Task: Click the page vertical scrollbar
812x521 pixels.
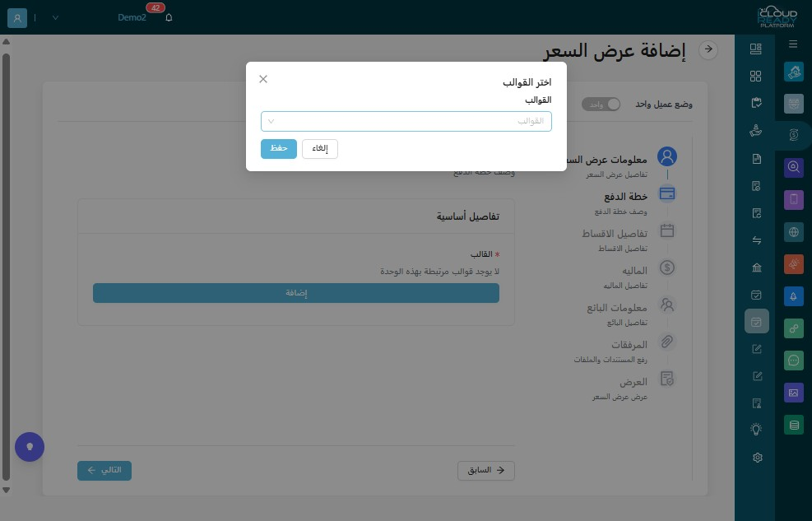Action: [7, 267]
